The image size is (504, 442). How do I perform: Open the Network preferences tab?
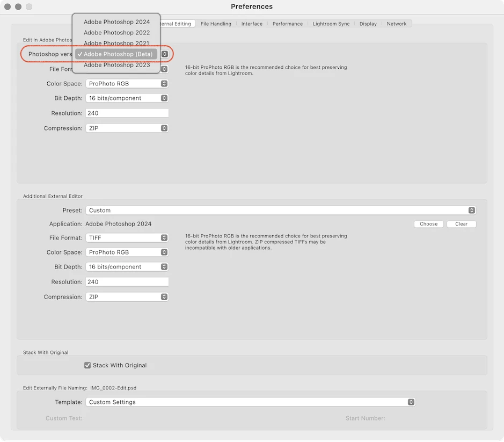pyautogui.click(x=396, y=24)
